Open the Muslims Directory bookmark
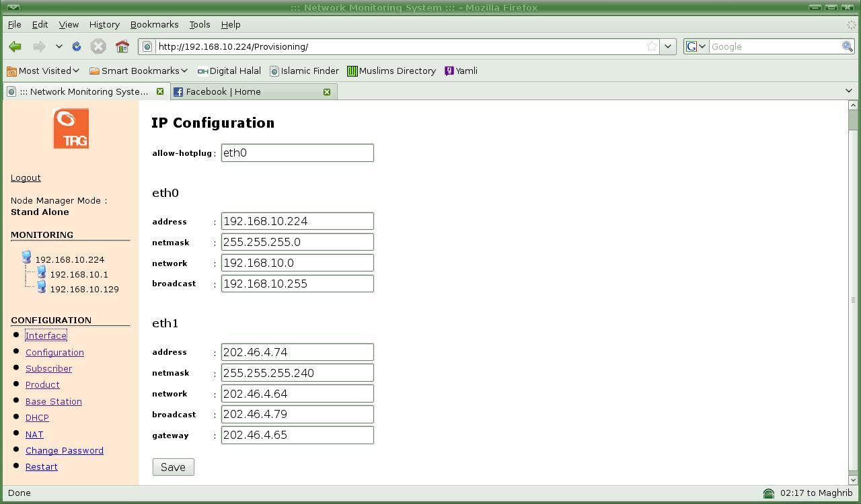861x504 pixels. [391, 71]
